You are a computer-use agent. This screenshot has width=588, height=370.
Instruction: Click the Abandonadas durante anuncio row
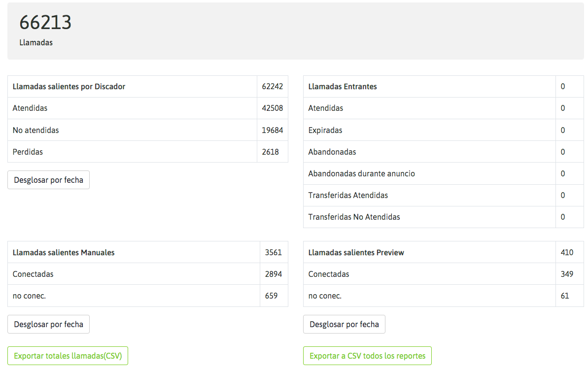coord(361,173)
